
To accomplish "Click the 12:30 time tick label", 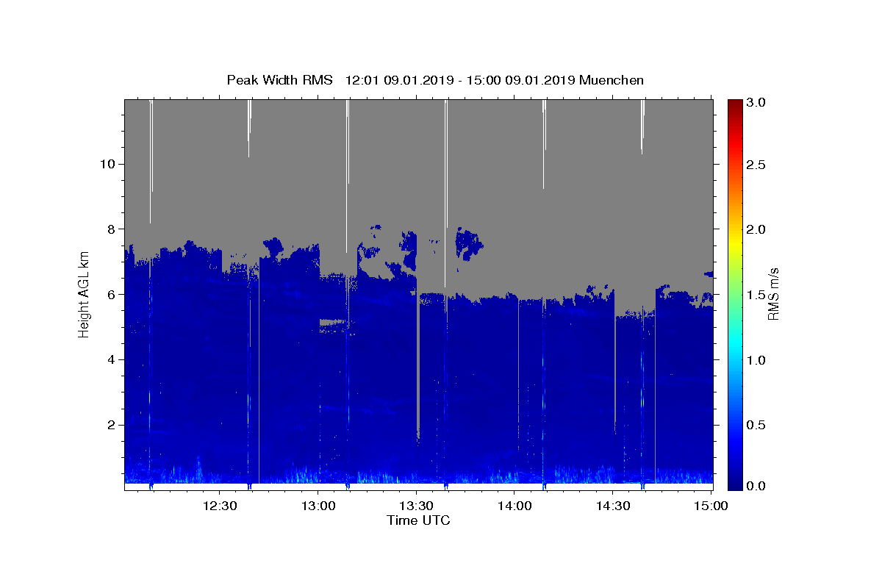I will pos(220,506).
